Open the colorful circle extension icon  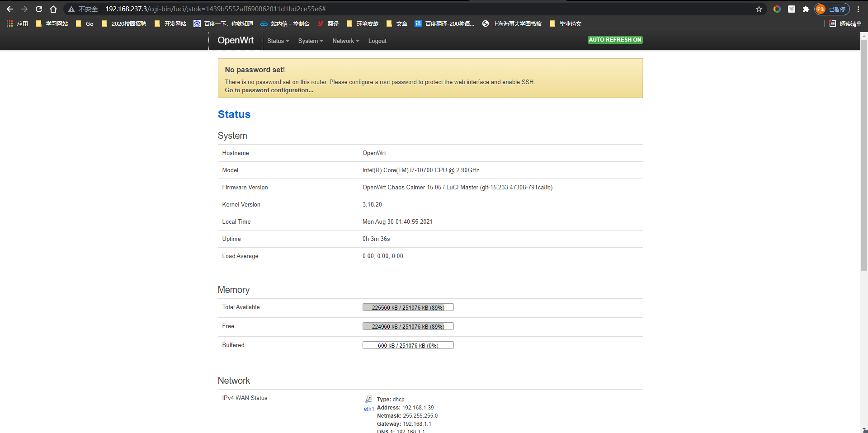(x=777, y=9)
